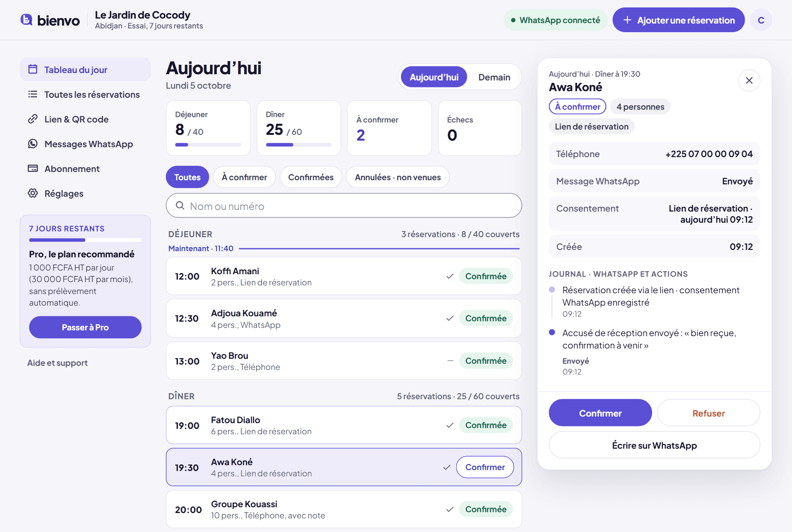The image size is (792, 532).
Task: Click Confirmer in the 19:30 Awa Koné row
Action: pos(485,467)
